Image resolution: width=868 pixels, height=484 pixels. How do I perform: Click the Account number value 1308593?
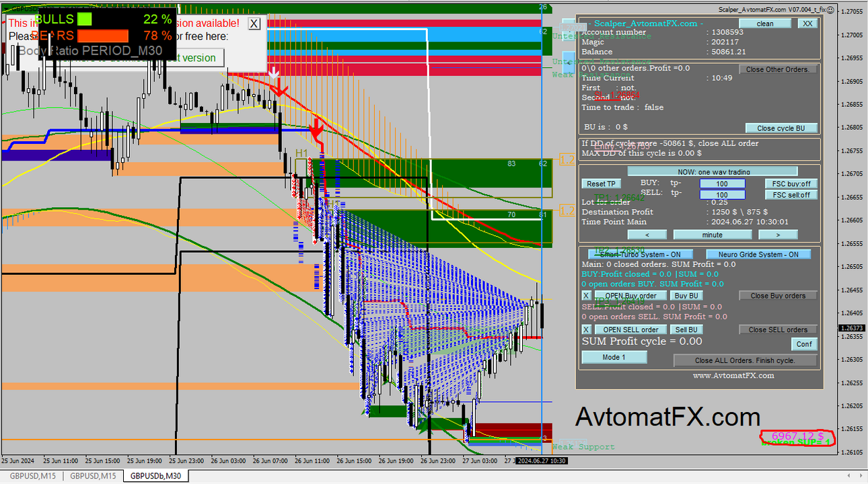(x=727, y=32)
